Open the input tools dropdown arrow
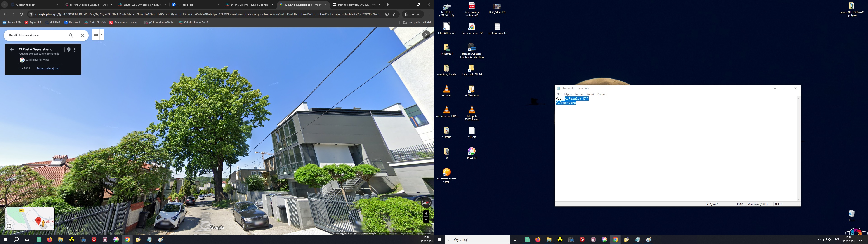The height and width of the screenshot is (244, 868). (102, 34)
